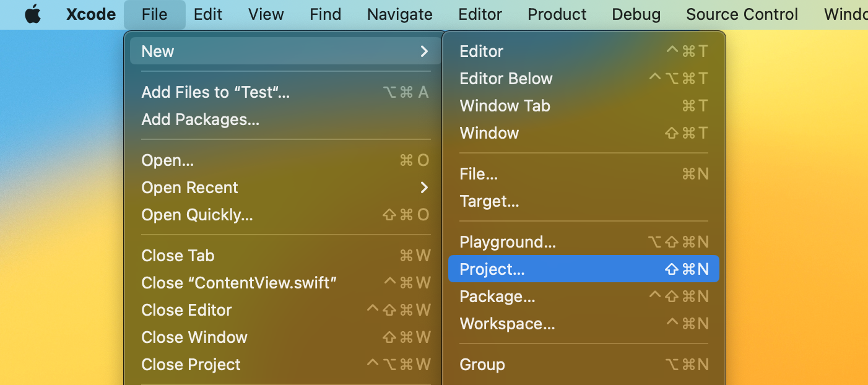Select New Window

584,133
